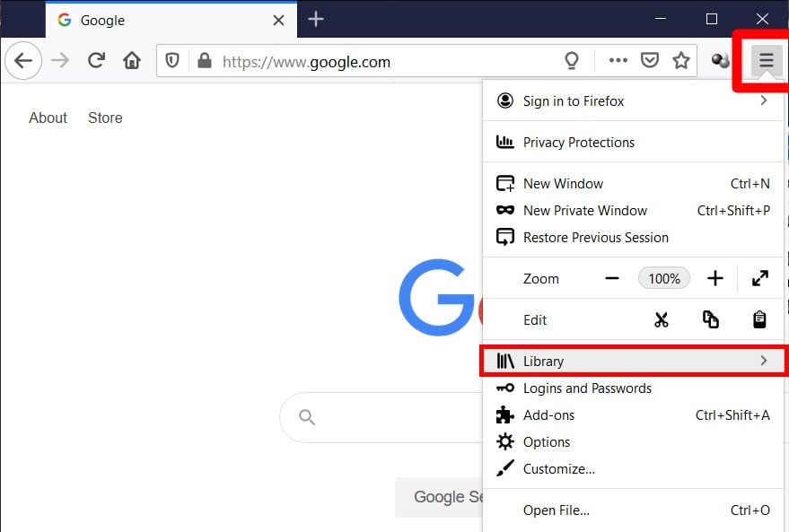This screenshot has width=789, height=532.
Task: Click the About link on Google homepage
Action: pos(47,118)
